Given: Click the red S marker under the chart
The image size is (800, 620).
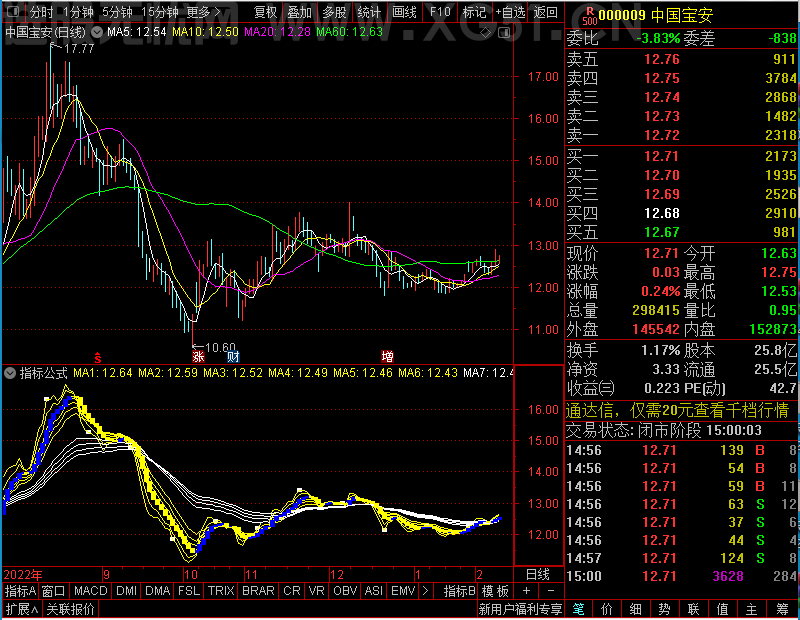Looking at the screenshot, I should click(97, 357).
